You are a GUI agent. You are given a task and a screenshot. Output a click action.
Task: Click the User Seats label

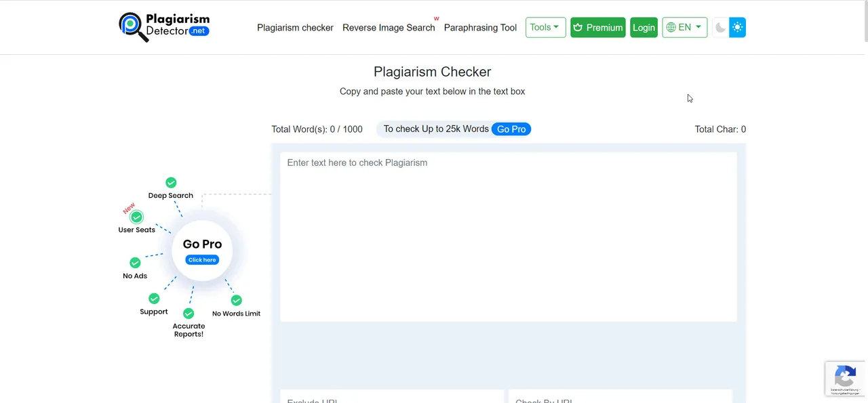(x=137, y=230)
